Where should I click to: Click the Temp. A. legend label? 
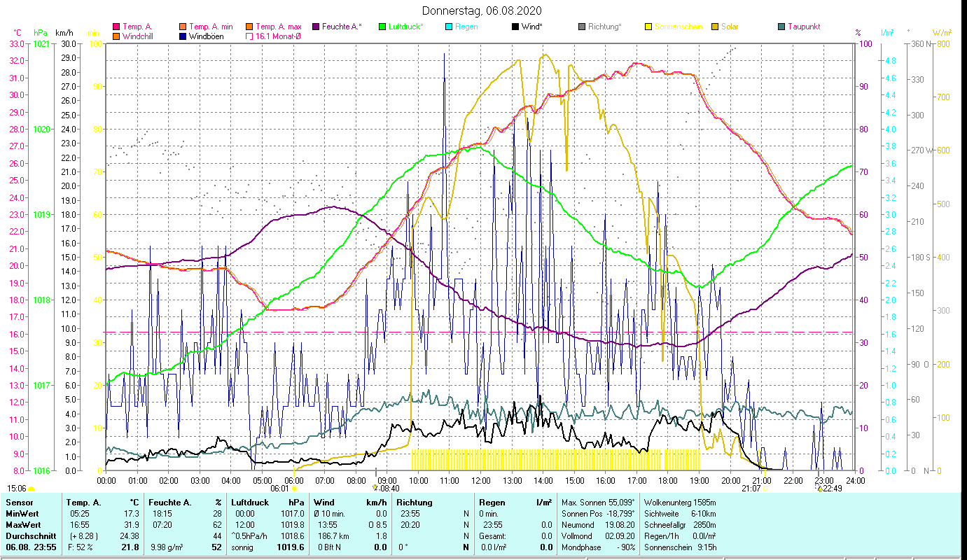[137, 27]
